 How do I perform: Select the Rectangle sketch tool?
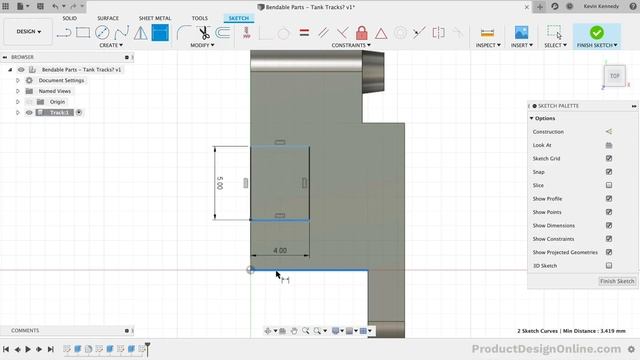(83, 33)
